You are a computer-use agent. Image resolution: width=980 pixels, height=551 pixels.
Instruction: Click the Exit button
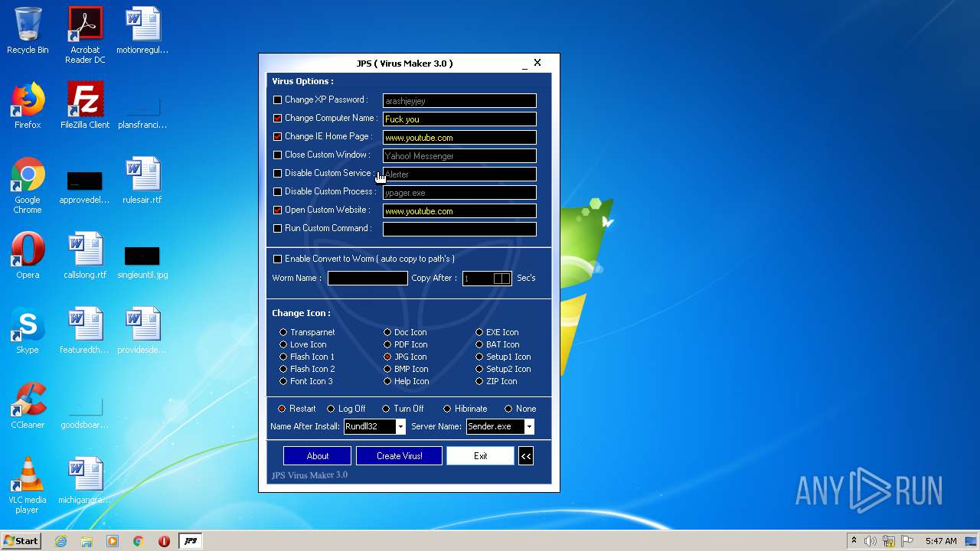tap(480, 456)
